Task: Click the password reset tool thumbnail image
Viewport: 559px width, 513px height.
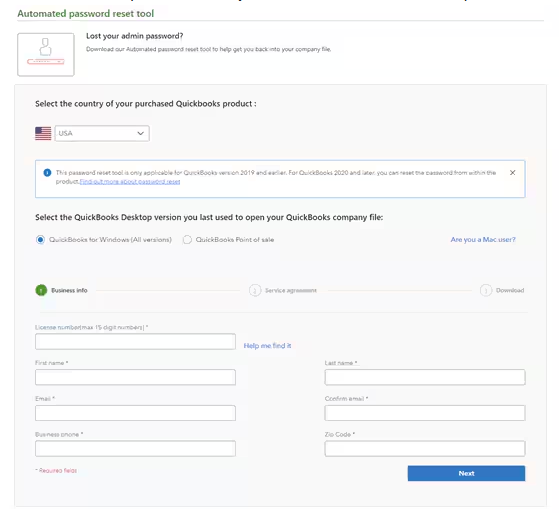Action: pyautogui.click(x=46, y=55)
